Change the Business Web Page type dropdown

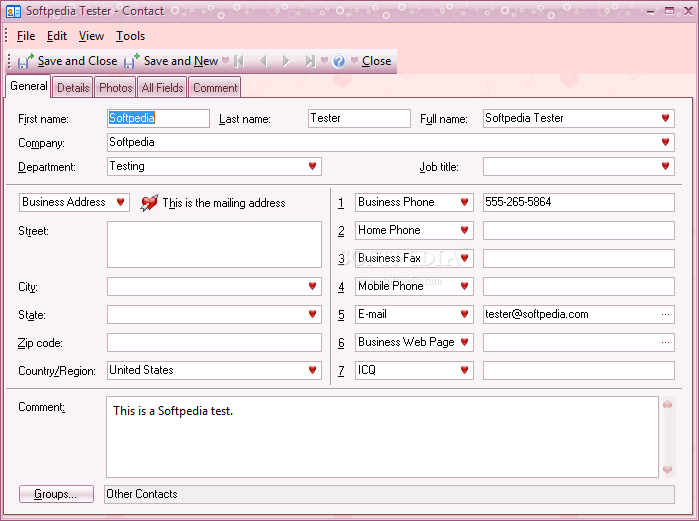pyautogui.click(x=464, y=342)
